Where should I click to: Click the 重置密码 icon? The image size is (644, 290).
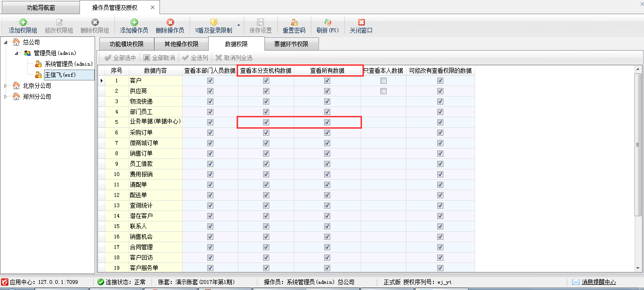(294, 22)
